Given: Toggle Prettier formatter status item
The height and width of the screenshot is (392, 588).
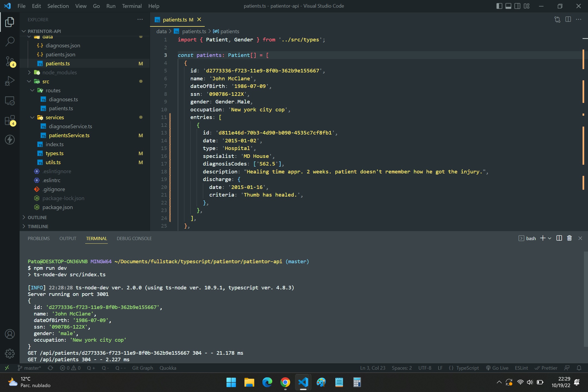Looking at the screenshot, I should 546,368.
